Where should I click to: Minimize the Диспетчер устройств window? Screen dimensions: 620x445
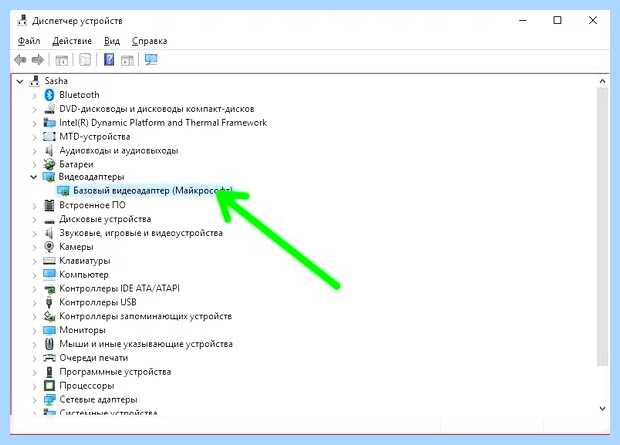point(523,20)
